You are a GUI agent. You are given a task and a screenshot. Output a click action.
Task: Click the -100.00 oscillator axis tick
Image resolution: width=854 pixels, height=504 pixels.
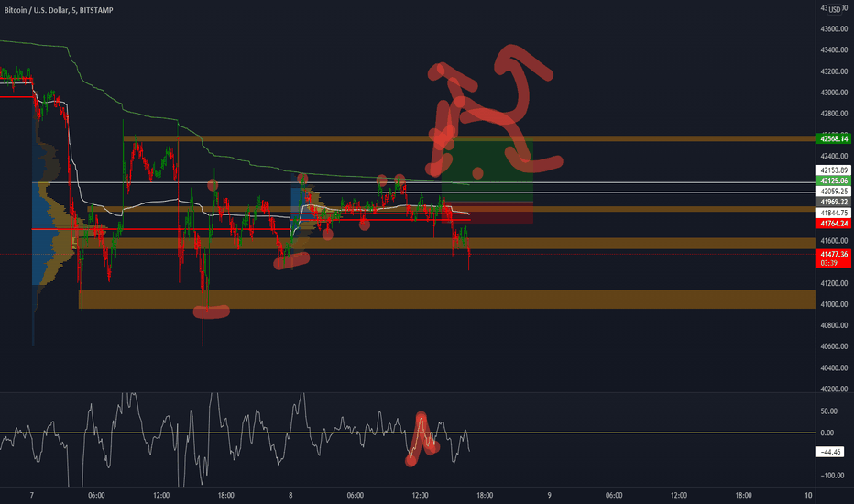[x=830, y=475]
